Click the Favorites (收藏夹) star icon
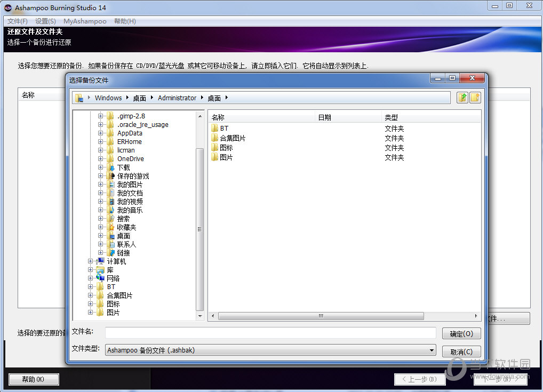The width and height of the screenshot is (543, 392). coord(110,227)
